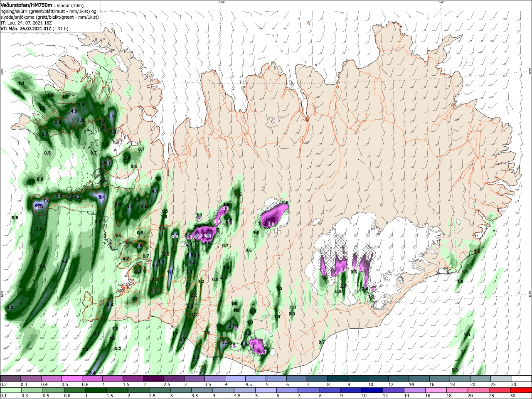Click the 7.0 precipitation value on the map
The image size is (532, 399).
[x=47, y=201]
